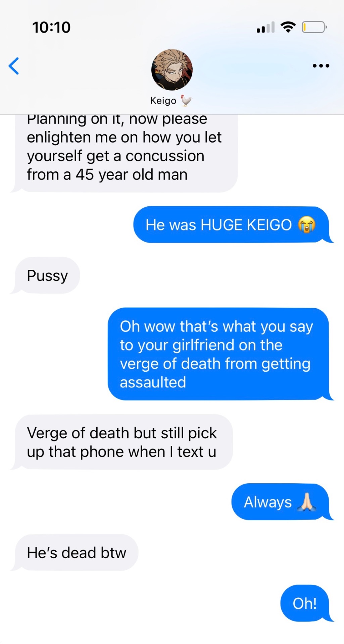
Task: Select the "Pussy" received message bubble
Action: point(47,275)
